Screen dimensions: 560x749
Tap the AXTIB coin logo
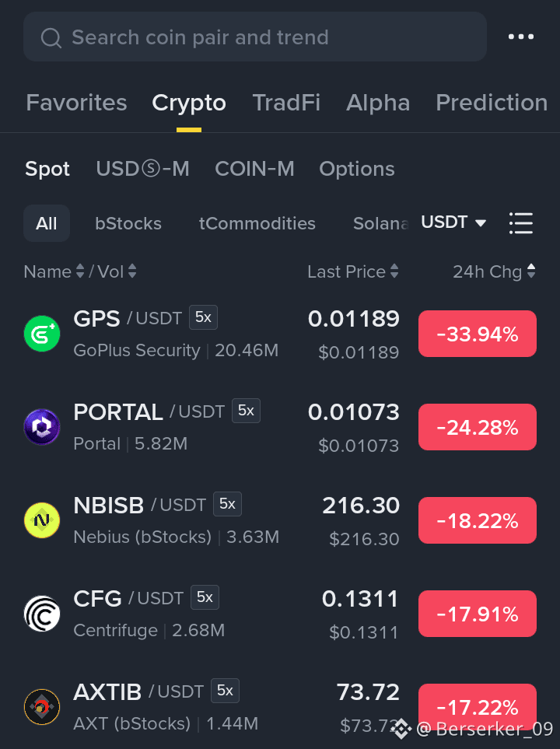click(x=42, y=707)
